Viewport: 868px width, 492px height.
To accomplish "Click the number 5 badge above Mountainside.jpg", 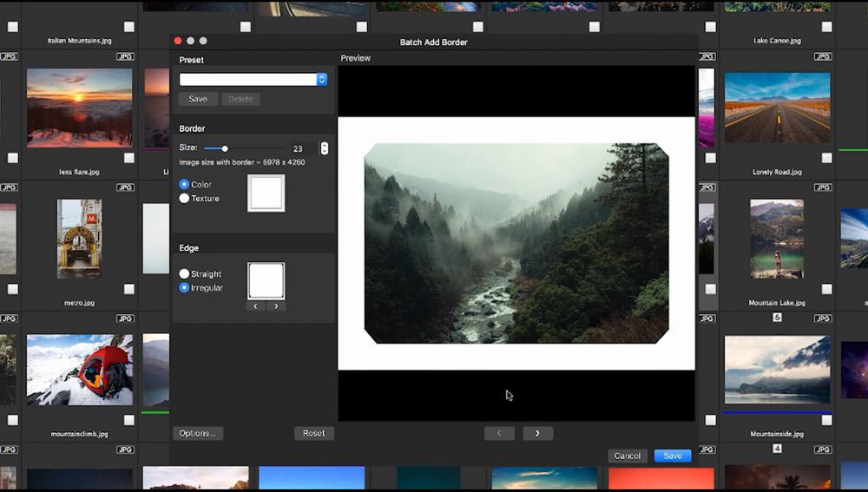I will 777,318.
